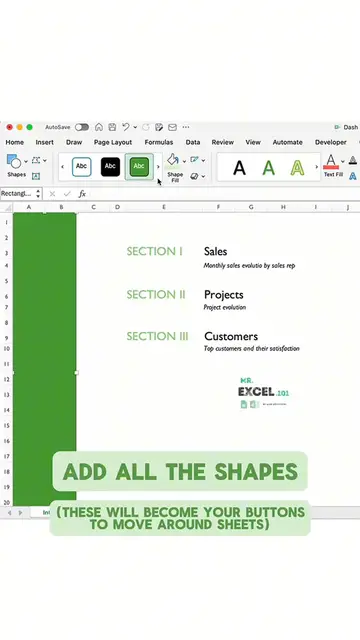Switch to the Draw tab

74,142
